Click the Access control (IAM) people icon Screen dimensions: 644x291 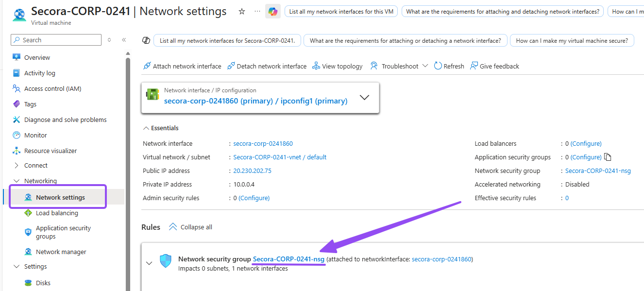(x=17, y=88)
